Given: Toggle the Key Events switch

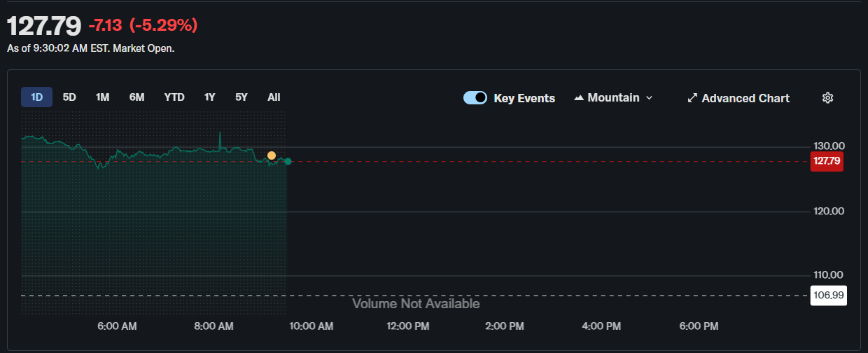Looking at the screenshot, I should point(475,98).
